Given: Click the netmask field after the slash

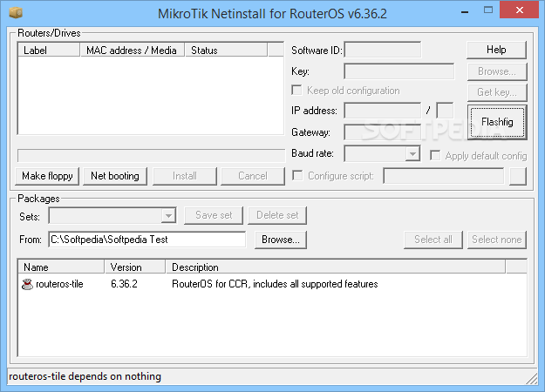Looking at the screenshot, I should click(445, 111).
